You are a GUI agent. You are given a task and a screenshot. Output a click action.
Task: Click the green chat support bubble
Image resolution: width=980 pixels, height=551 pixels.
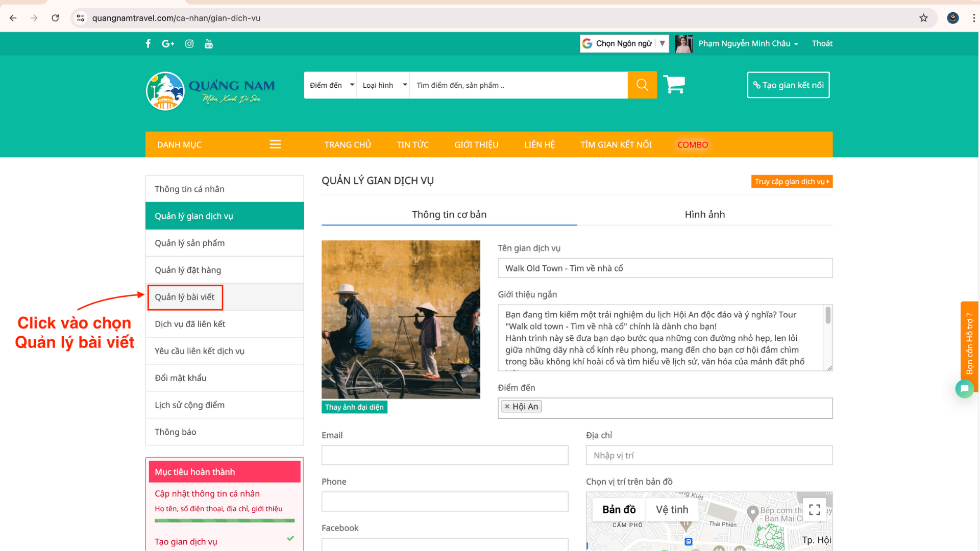[x=964, y=389]
